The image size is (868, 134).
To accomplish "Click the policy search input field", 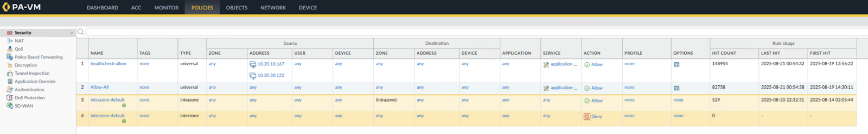I will (x=472, y=32).
